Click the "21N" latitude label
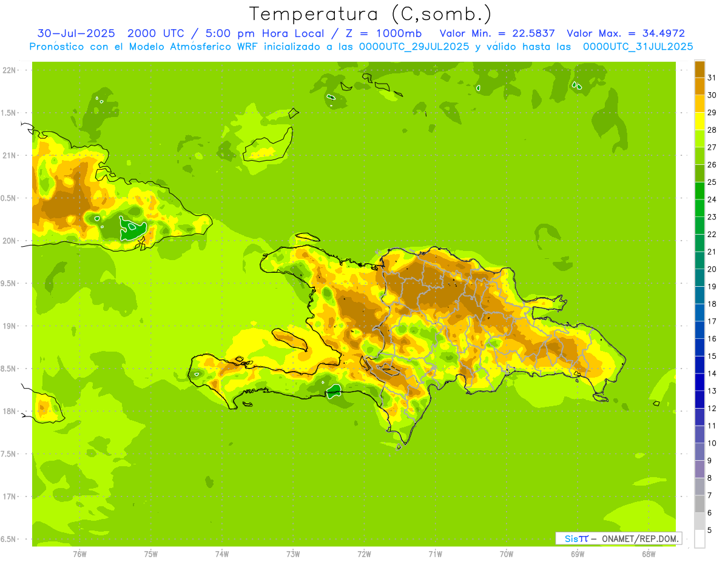The image size is (728, 562). [10, 155]
